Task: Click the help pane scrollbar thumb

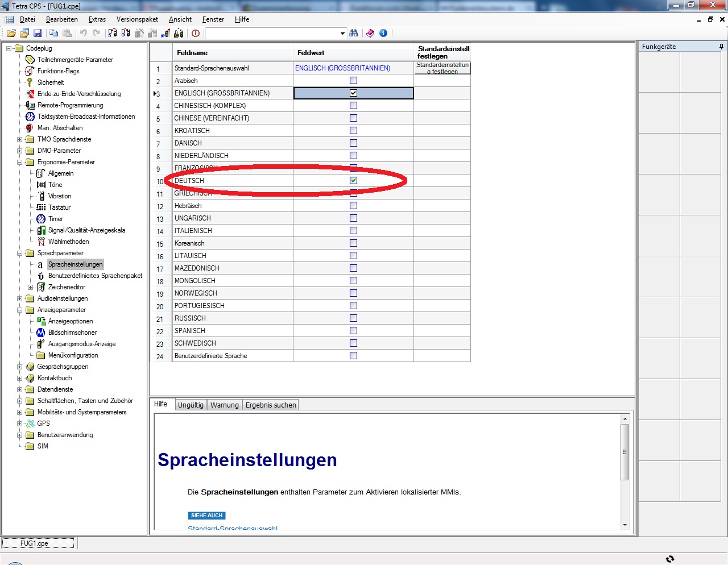Action: (x=625, y=452)
